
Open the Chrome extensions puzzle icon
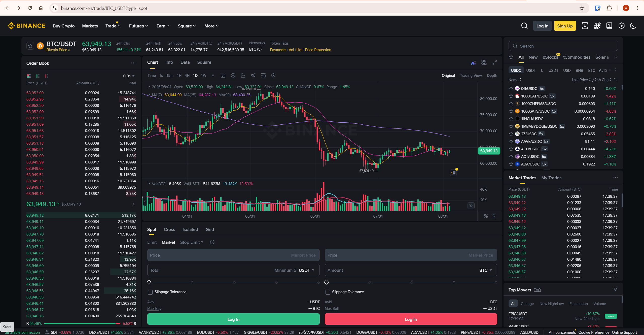[609, 8]
